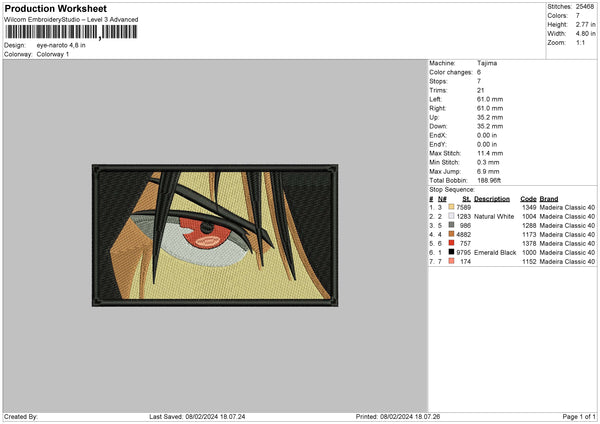600x424 pixels.
Task: Click 'Wilcom EmbroideryStudio – Level 3 Advanced' text
Action: pos(71,20)
